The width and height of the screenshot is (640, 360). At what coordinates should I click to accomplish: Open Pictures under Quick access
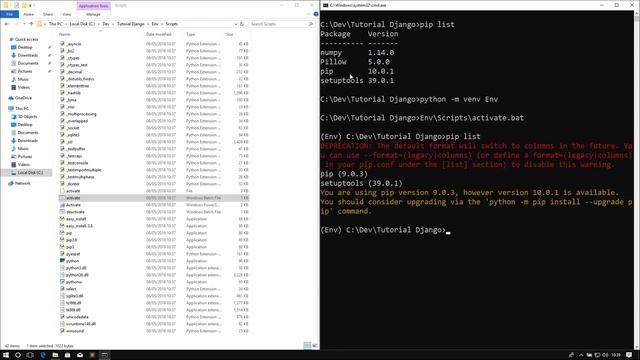[24, 71]
